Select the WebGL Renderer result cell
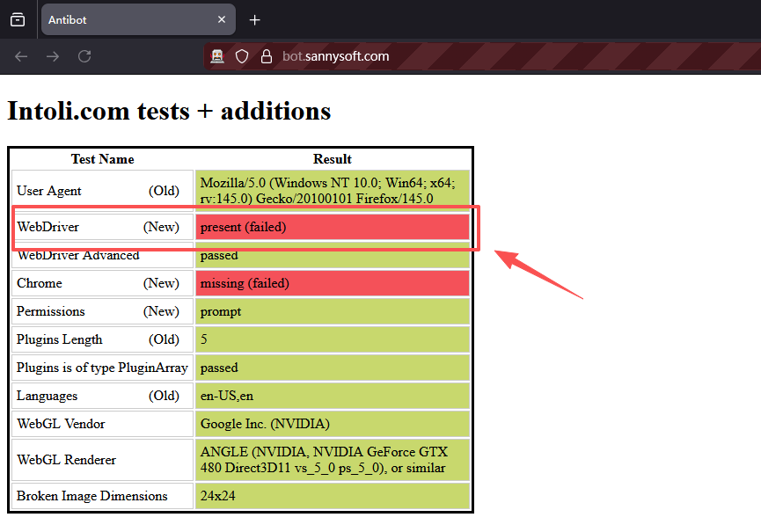Screen dimensions: 761x532 332,460
